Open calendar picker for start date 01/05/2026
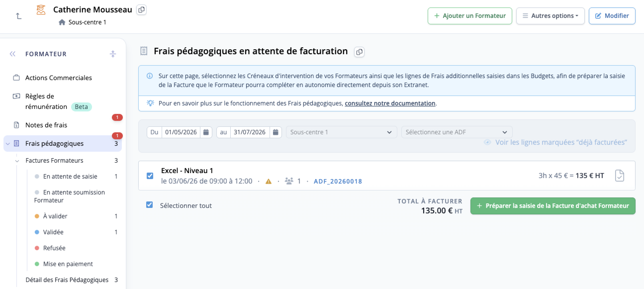 pos(206,132)
